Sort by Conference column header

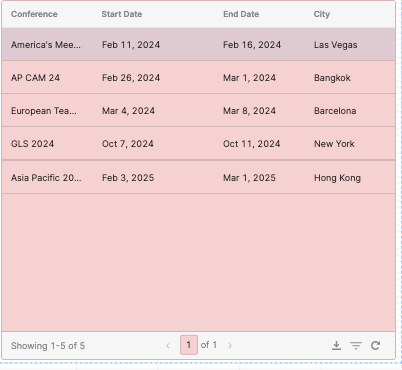pyautogui.click(x=34, y=14)
